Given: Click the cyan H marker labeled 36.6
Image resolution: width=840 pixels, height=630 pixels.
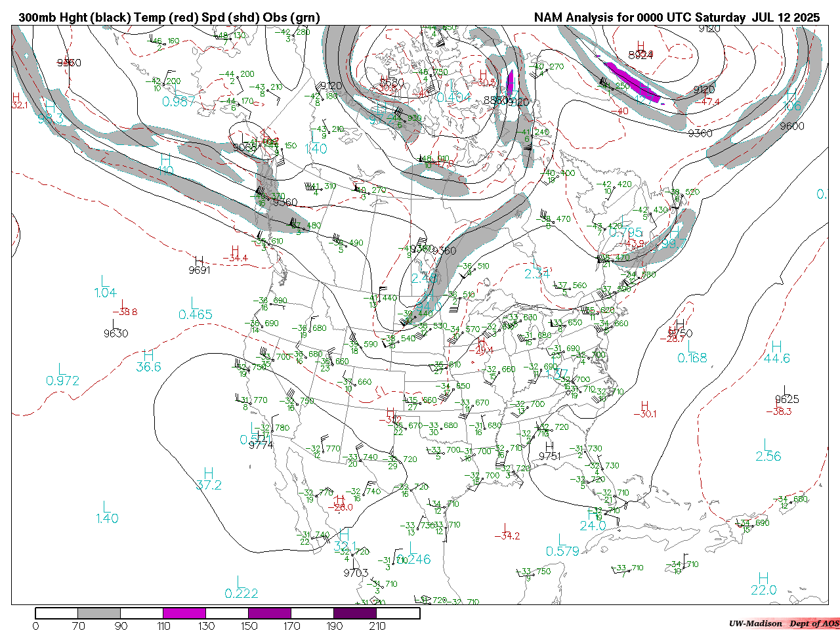Looking at the screenshot, I should tap(148, 355).
